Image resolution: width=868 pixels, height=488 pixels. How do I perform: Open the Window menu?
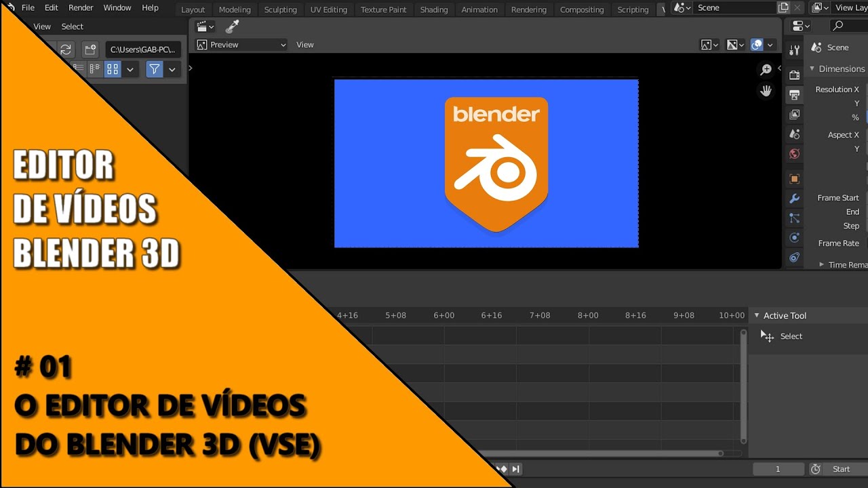(x=117, y=7)
